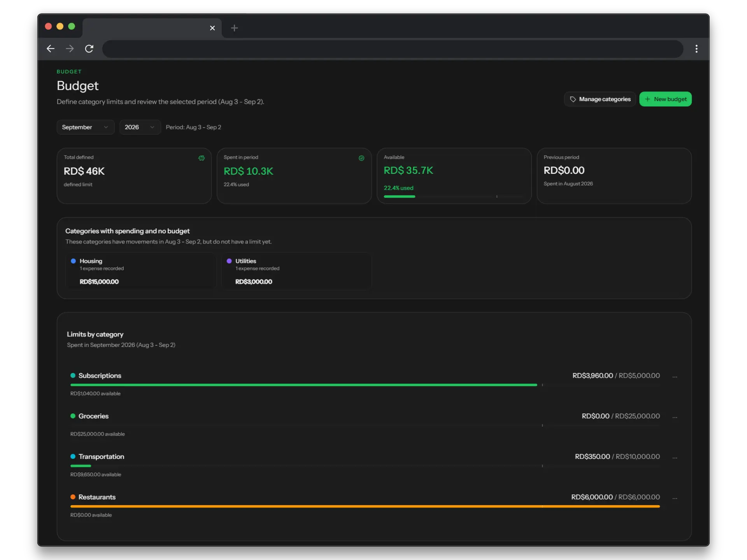Open the browser three-dot menu

(696, 49)
